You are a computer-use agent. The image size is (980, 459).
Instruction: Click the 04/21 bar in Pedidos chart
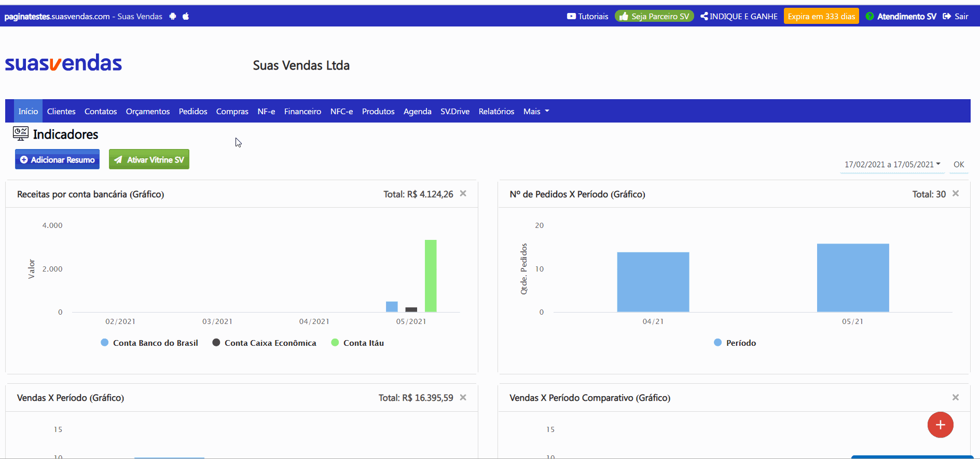[x=653, y=282]
